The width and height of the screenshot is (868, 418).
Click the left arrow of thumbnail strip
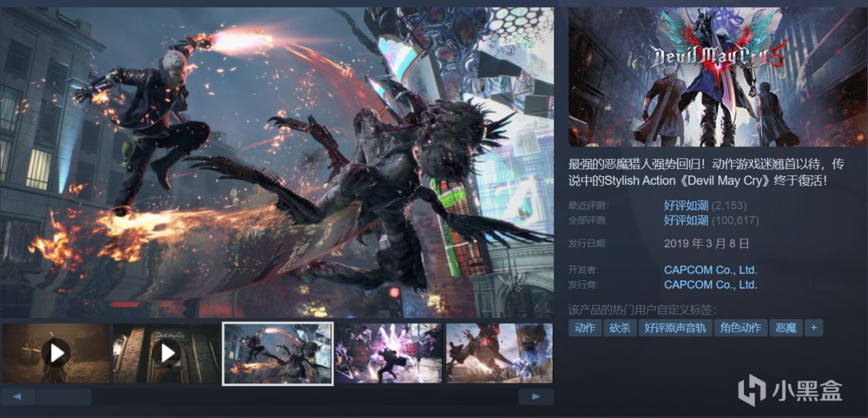pyautogui.click(x=18, y=396)
